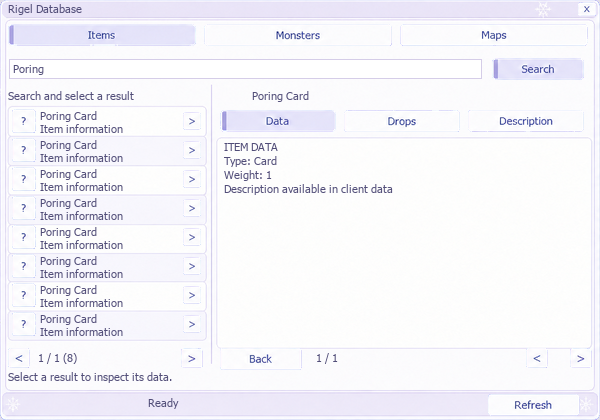Show previous data page in the detail panel
The image size is (600, 420).
point(537,358)
